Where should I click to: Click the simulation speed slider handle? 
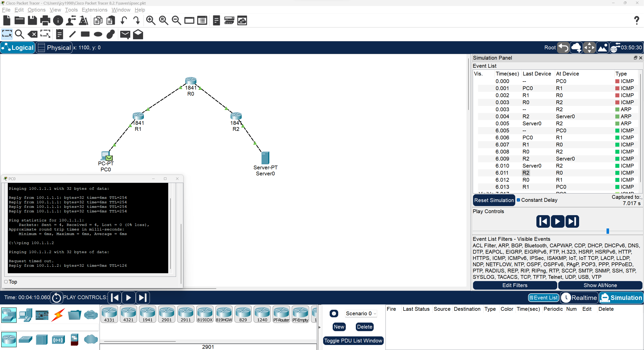[x=608, y=231]
